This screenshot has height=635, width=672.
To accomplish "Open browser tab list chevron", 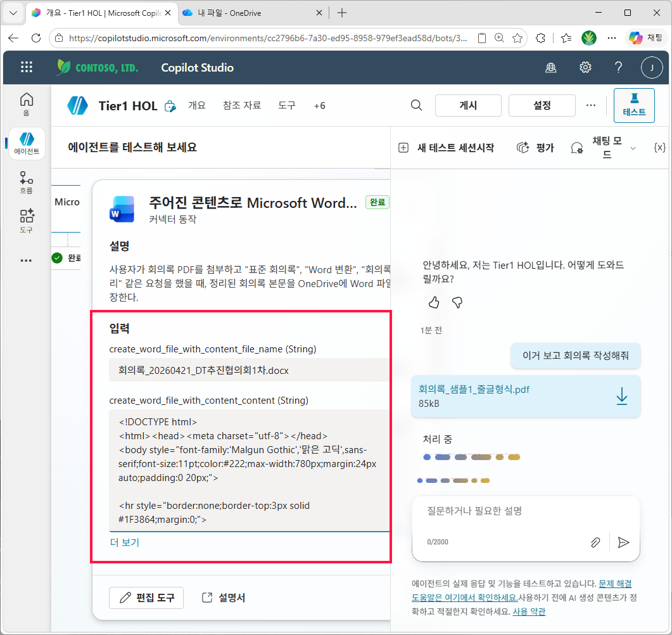I will 13,13.
